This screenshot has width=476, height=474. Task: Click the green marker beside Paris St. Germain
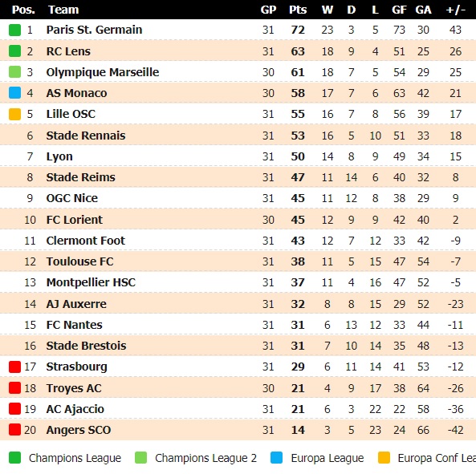pyautogui.click(x=14, y=30)
